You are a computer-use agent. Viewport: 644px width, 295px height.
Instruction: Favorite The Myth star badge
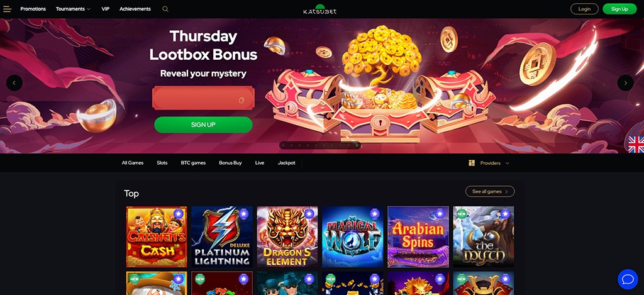tap(505, 214)
